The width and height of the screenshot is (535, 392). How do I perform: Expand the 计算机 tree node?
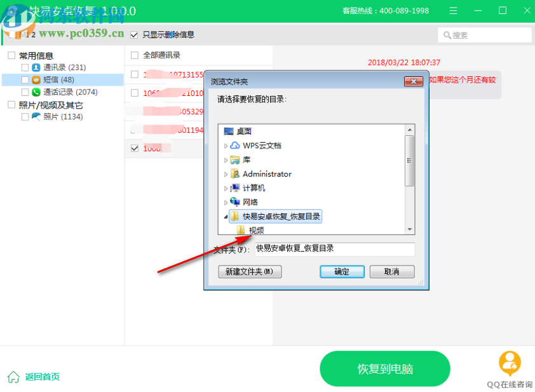[x=226, y=188]
